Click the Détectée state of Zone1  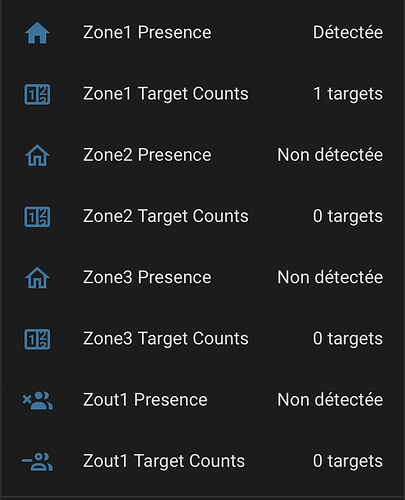[x=348, y=33]
